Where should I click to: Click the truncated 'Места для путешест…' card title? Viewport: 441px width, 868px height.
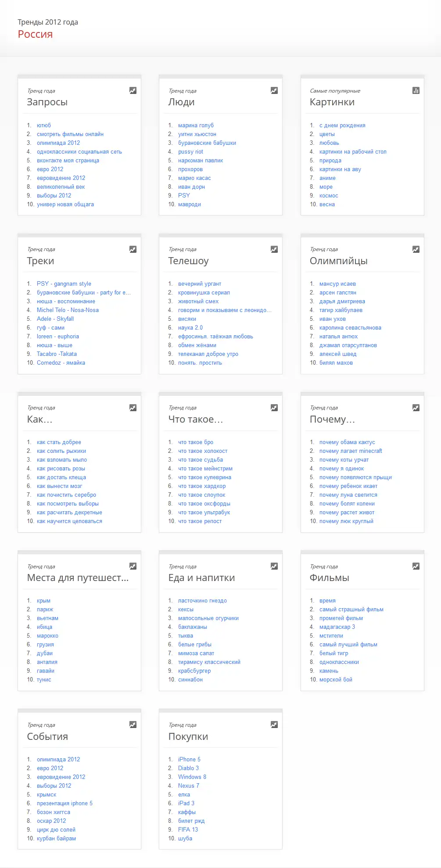[78, 577]
